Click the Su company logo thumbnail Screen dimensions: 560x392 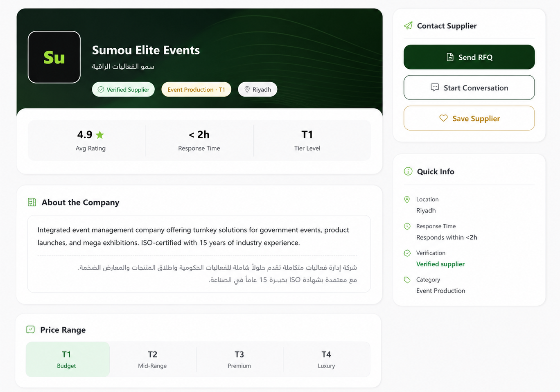pyautogui.click(x=54, y=57)
